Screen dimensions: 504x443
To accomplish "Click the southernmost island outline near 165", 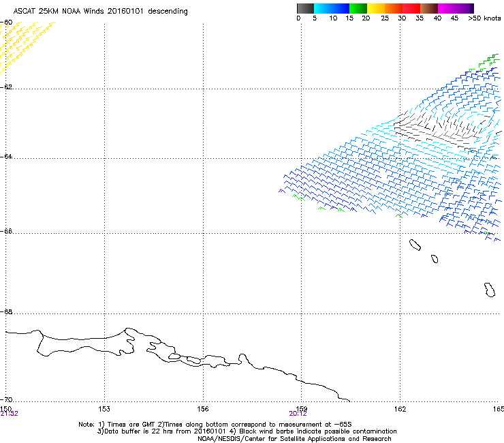I will (x=490, y=290).
